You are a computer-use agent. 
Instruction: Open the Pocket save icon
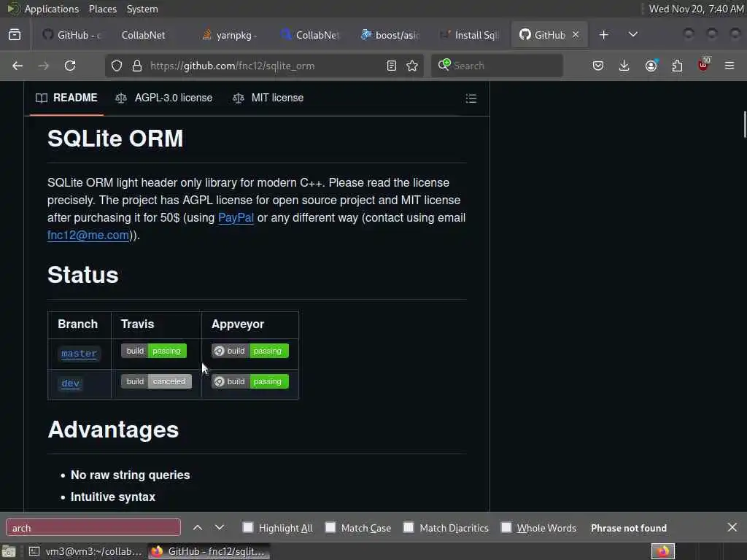click(x=598, y=66)
